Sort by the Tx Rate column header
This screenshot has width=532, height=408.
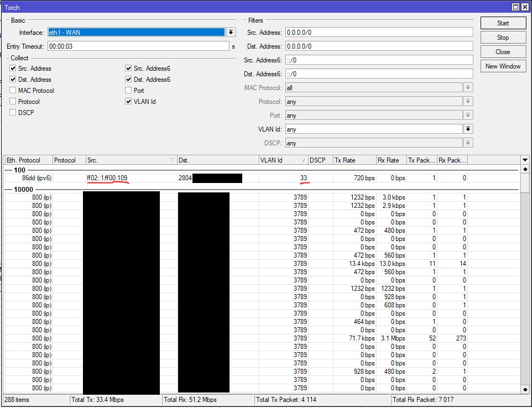tap(354, 160)
